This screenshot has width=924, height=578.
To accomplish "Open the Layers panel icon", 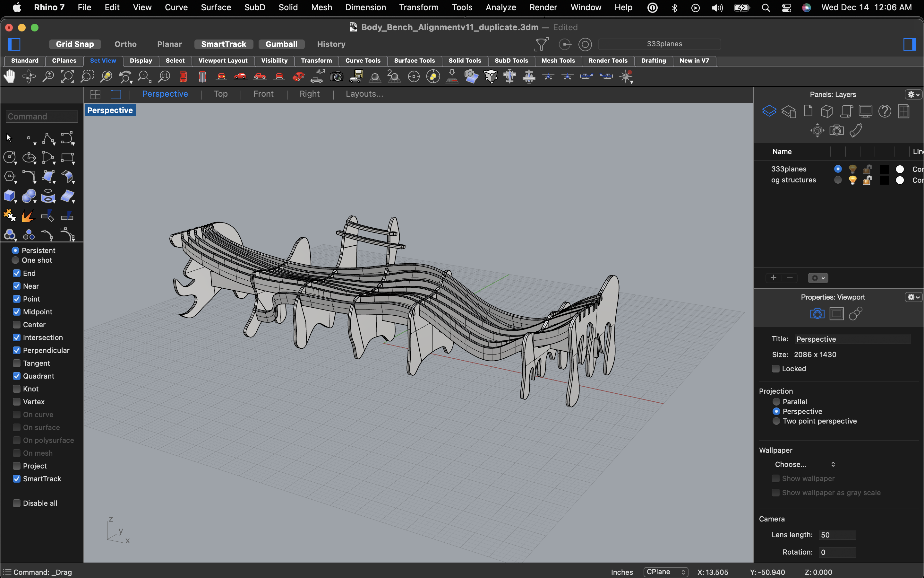I will point(769,111).
